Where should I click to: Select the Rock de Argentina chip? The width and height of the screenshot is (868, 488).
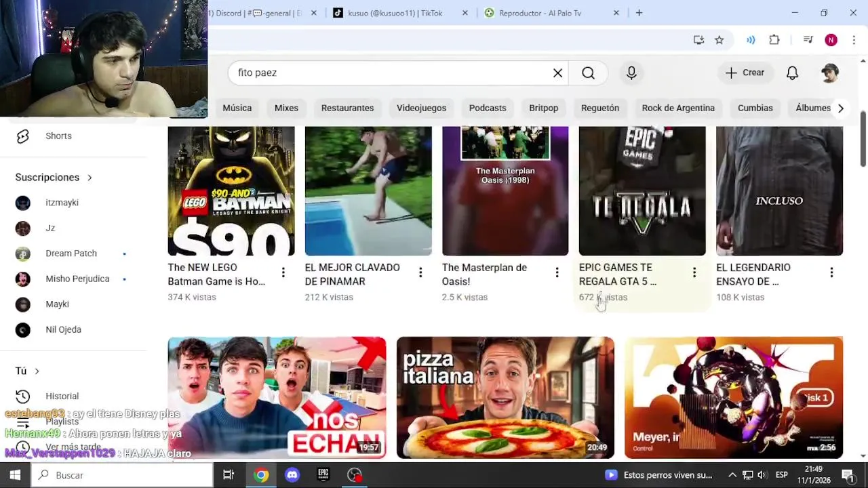click(x=678, y=108)
